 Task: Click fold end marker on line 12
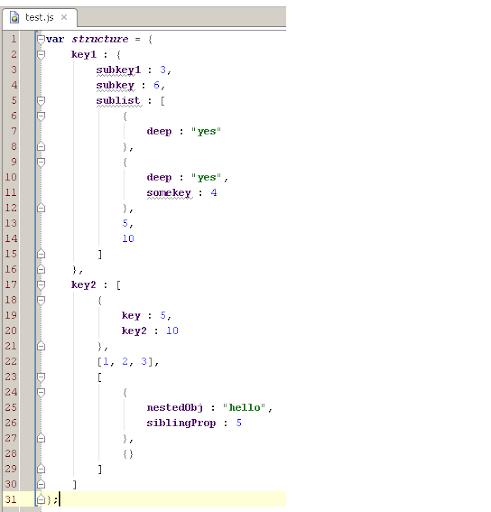[41, 208]
